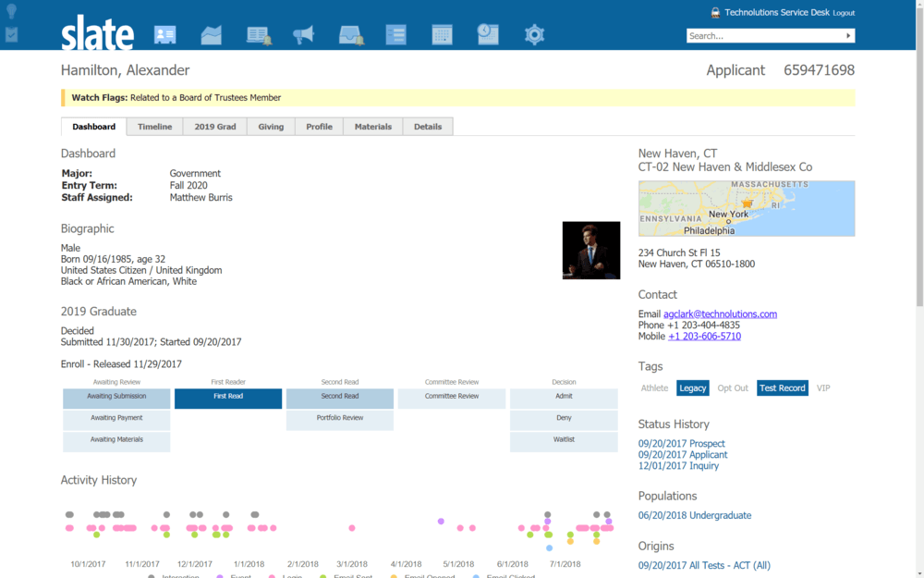The height and width of the screenshot is (578, 924).
Task: Click the search box arrow button
Action: click(x=848, y=36)
